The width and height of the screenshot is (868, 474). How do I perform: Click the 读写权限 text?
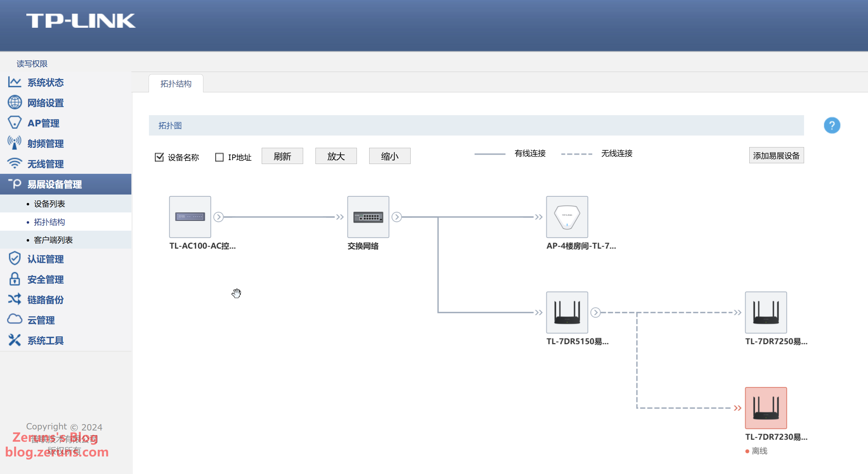(32, 64)
